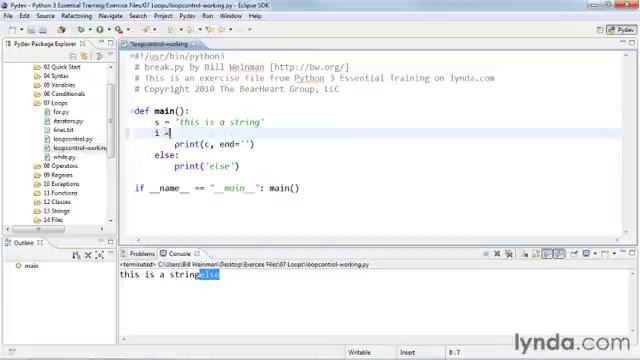This screenshot has width=640, height=360.
Task: Open the New file dropdown arrow
Action: coord(22,30)
